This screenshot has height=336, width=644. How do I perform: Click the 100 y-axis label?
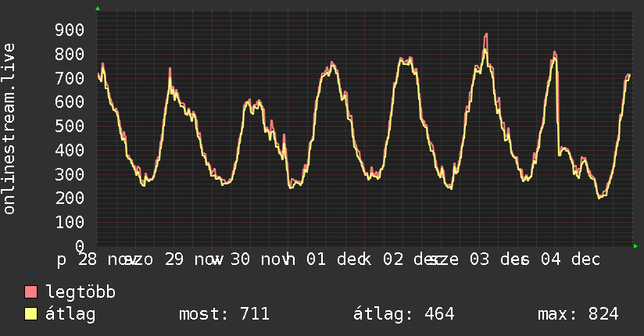[70, 222]
